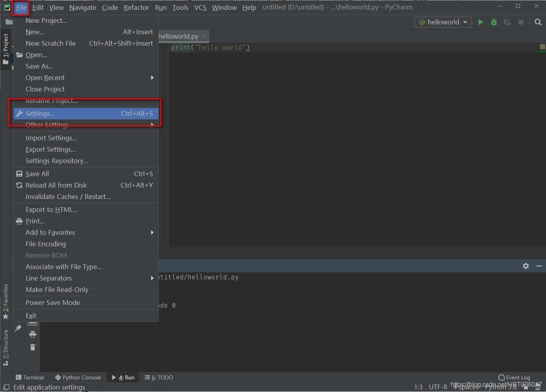Close the helloworld.py editor tab
The height and width of the screenshot is (392, 546).
[203, 36]
